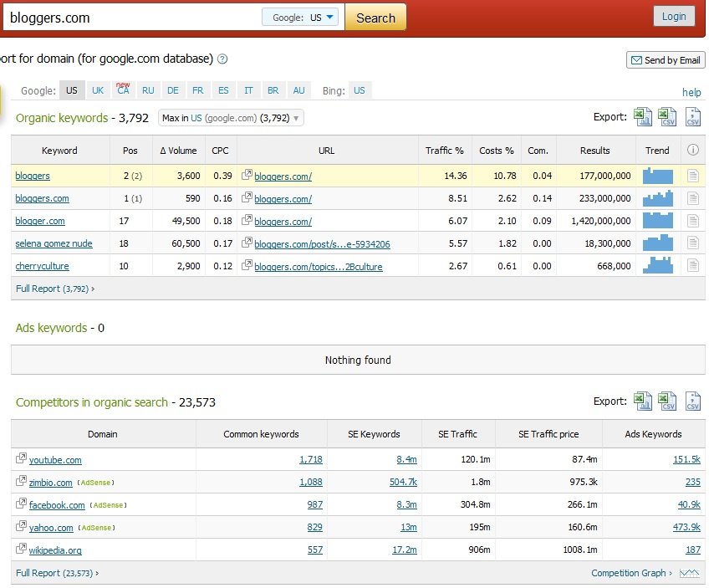Screen dimensions: 709x588
Task: Click the Send by Email button
Action: coord(666,59)
